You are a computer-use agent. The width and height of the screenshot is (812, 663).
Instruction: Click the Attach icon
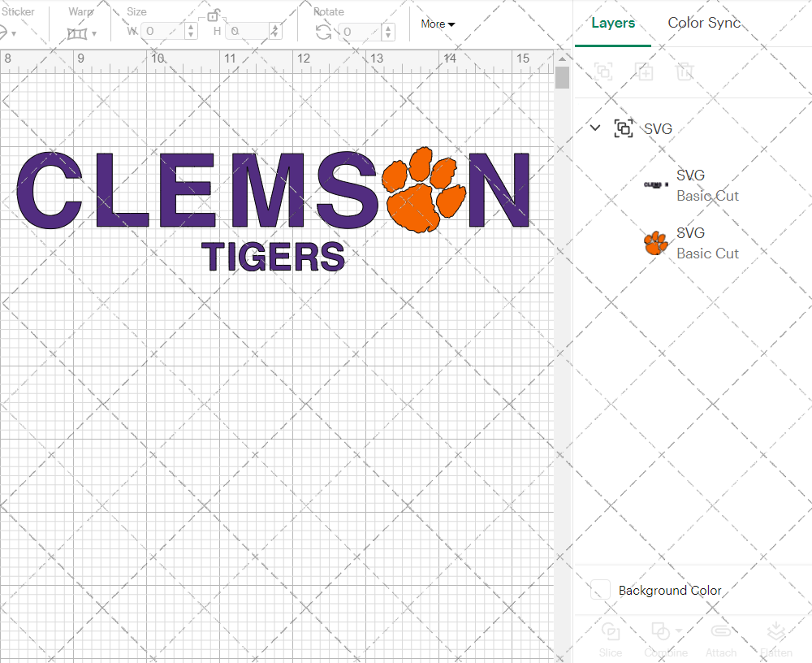pos(721,630)
